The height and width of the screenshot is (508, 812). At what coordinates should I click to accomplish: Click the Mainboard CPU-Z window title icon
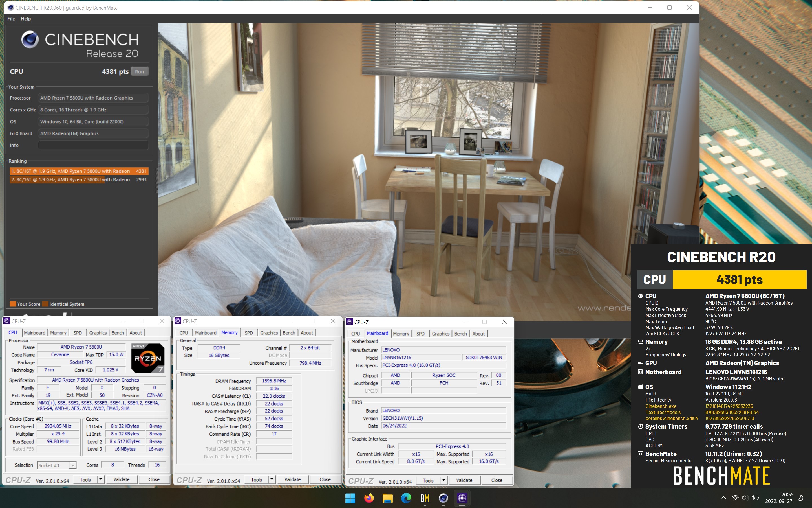click(350, 322)
